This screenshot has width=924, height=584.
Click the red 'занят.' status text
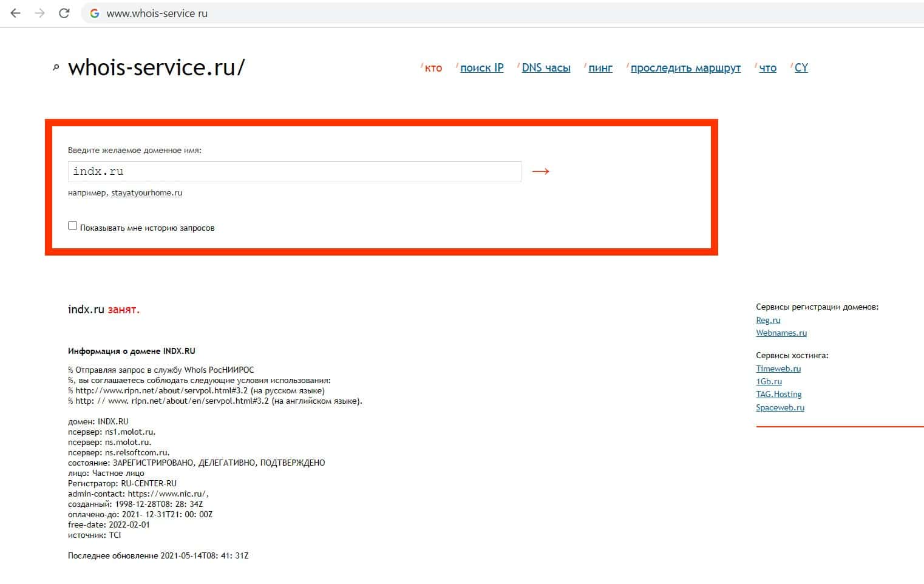click(124, 310)
